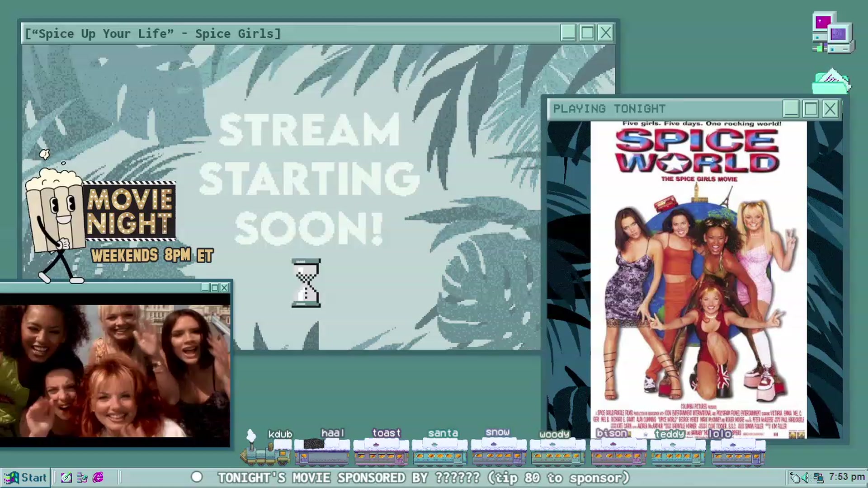This screenshot has width=868, height=488.
Task: Minimize the Spice Up Your Life window
Action: pos(568,33)
